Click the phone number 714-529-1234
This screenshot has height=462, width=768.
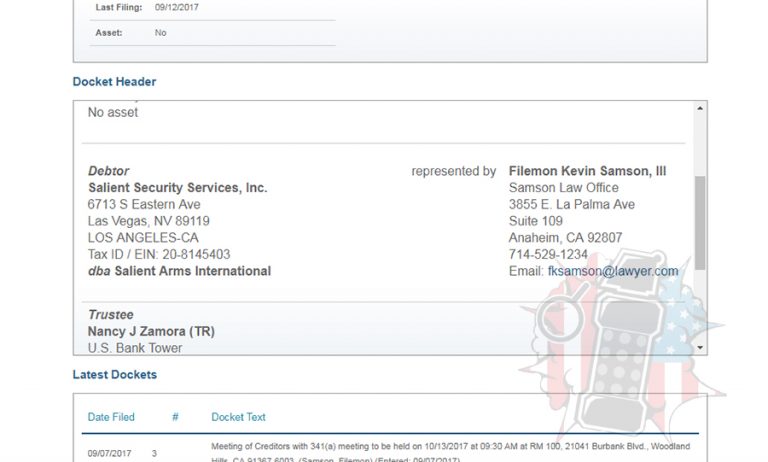[548, 254]
